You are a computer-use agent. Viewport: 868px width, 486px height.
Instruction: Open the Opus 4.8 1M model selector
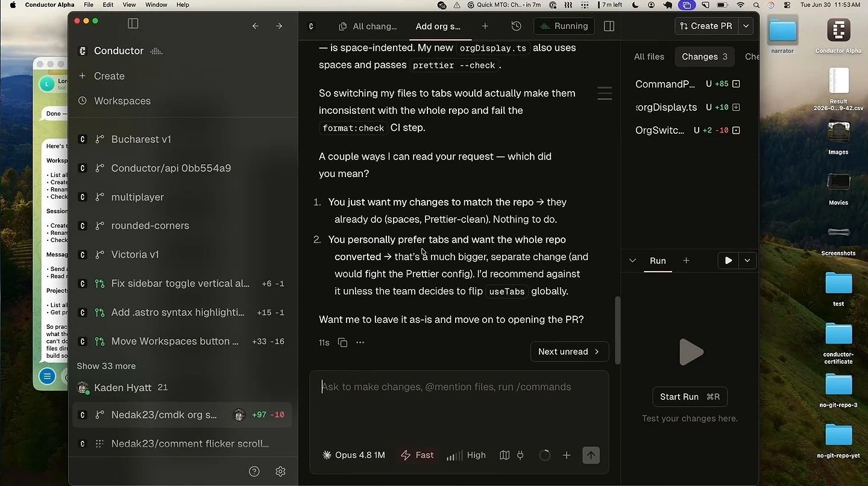point(354,455)
